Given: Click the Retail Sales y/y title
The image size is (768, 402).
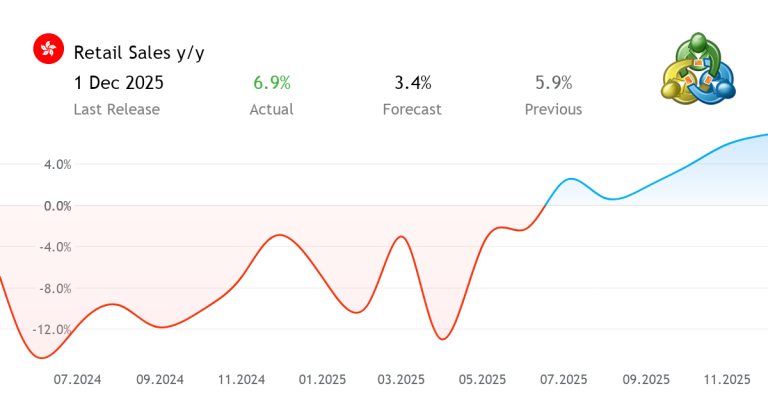Looking at the screenshot, I should (x=139, y=52).
